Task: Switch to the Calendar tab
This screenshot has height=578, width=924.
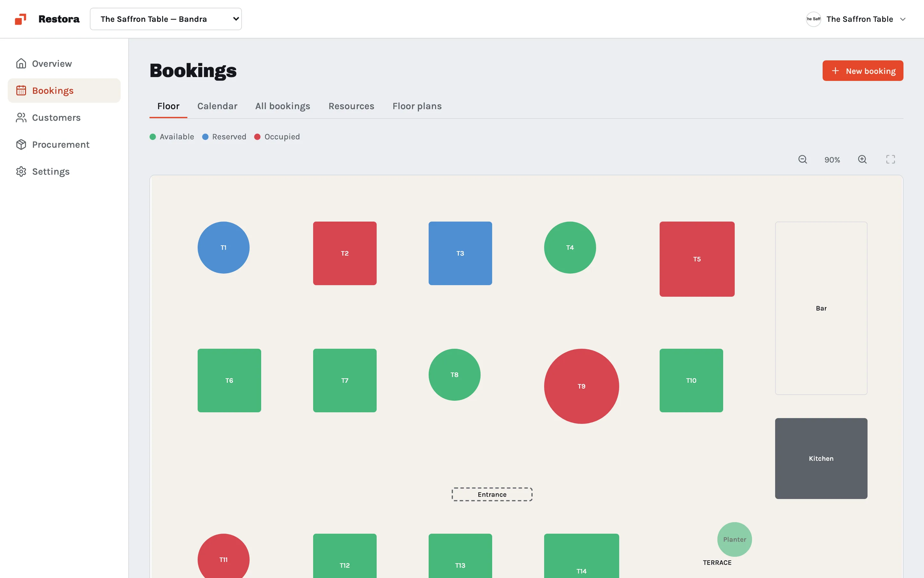Action: (217, 106)
